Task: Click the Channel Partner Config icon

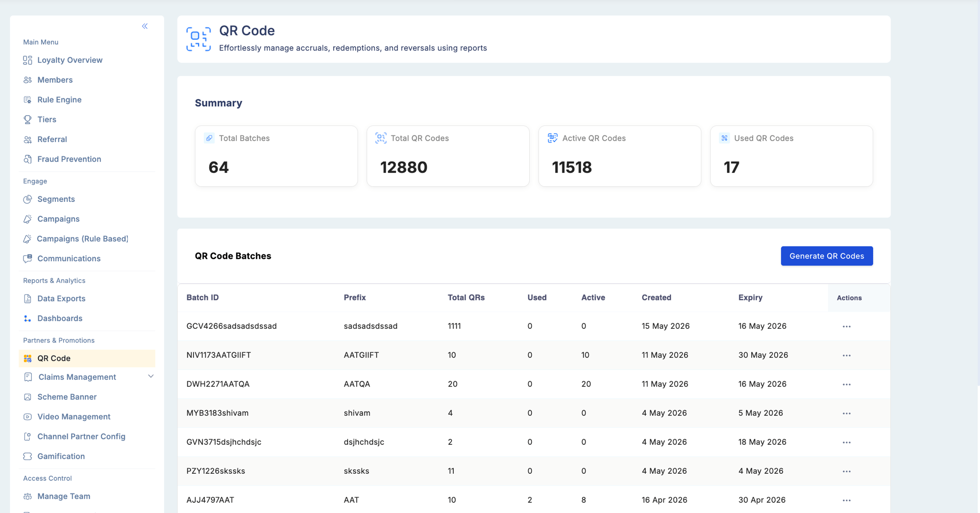Action: point(27,437)
